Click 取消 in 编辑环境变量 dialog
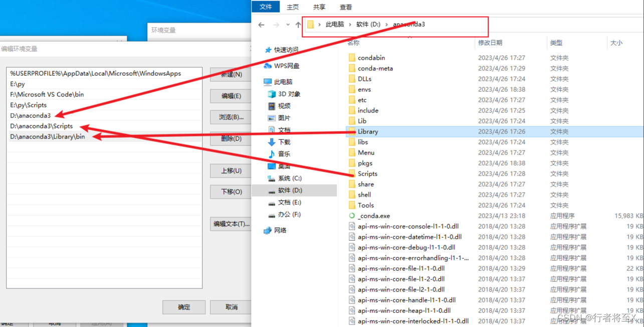 231,307
